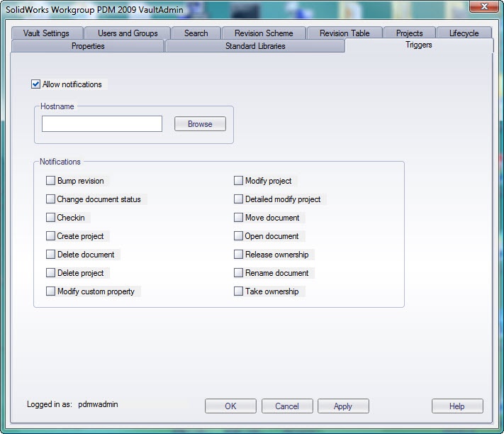Apply the trigger settings
Screen dimensions: 504x434
pyautogui.click(x=343, y=406)
